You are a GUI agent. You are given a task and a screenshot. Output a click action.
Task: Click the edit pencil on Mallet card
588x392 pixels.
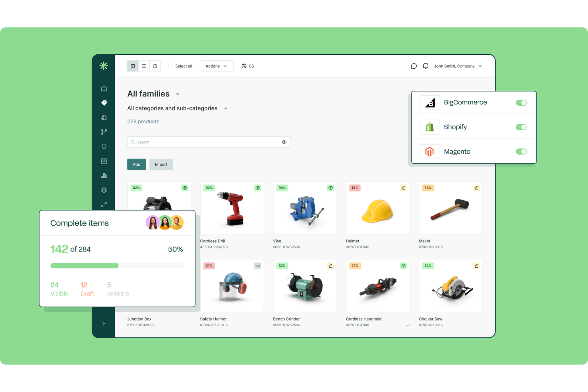476,188
